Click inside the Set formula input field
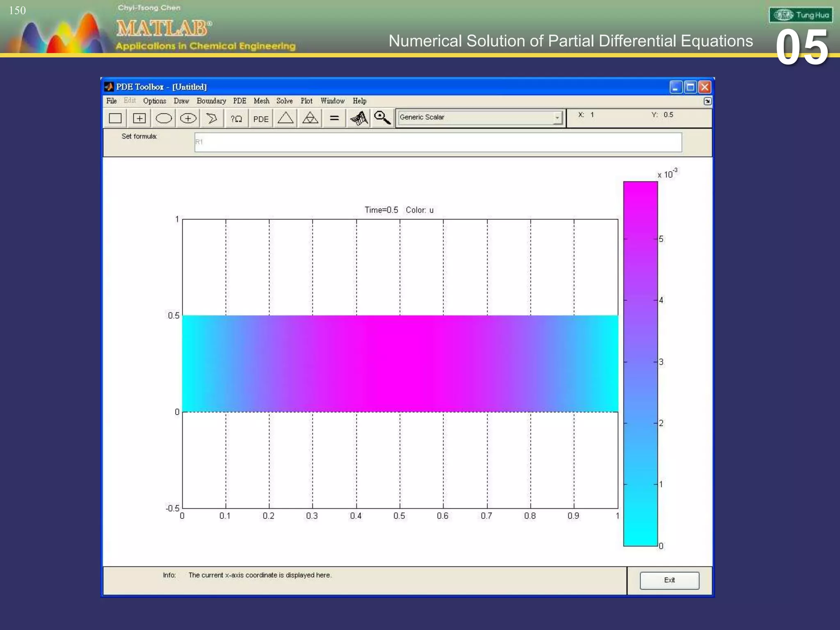This screenshot has width=840, height=630. click(438, 142)
